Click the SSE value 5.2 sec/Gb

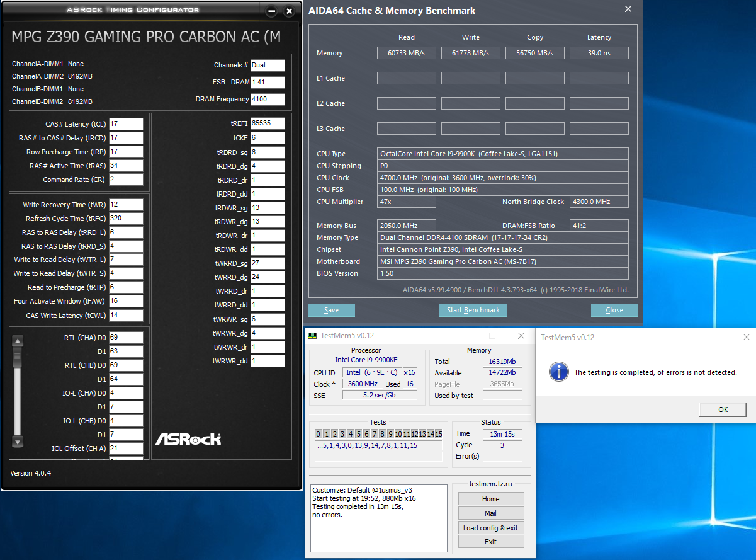click(380, 395)
